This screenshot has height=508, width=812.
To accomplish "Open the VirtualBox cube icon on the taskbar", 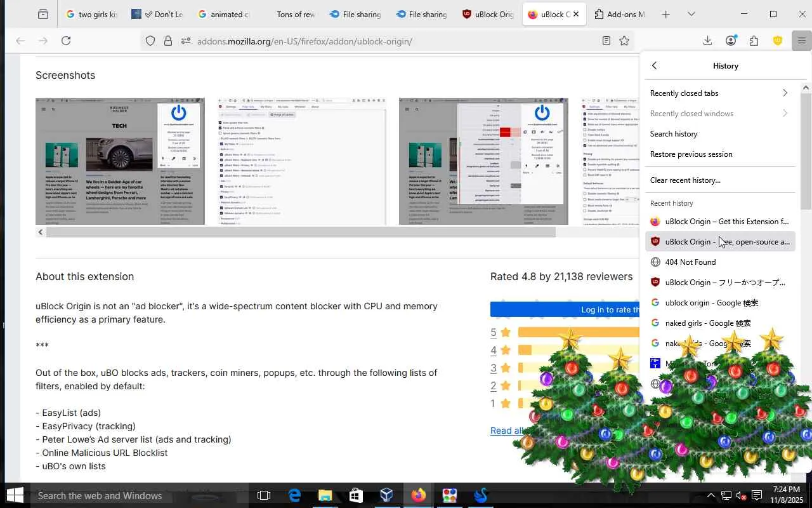I will 386,495.
